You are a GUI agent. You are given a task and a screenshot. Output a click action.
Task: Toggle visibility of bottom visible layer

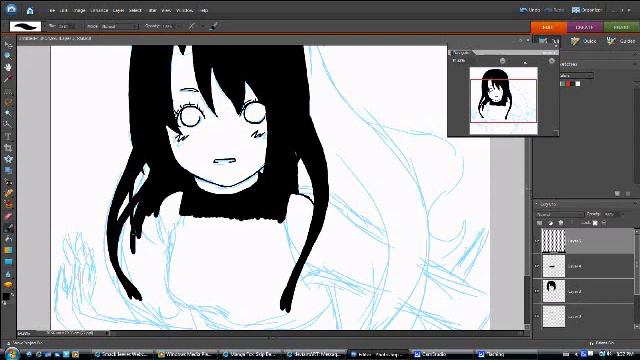click(x=537, y=316)
